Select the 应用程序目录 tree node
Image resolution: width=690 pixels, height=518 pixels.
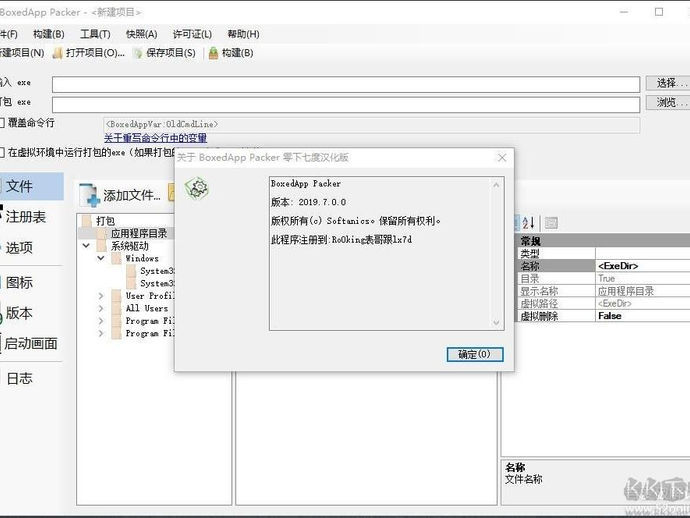click(139, 233)
